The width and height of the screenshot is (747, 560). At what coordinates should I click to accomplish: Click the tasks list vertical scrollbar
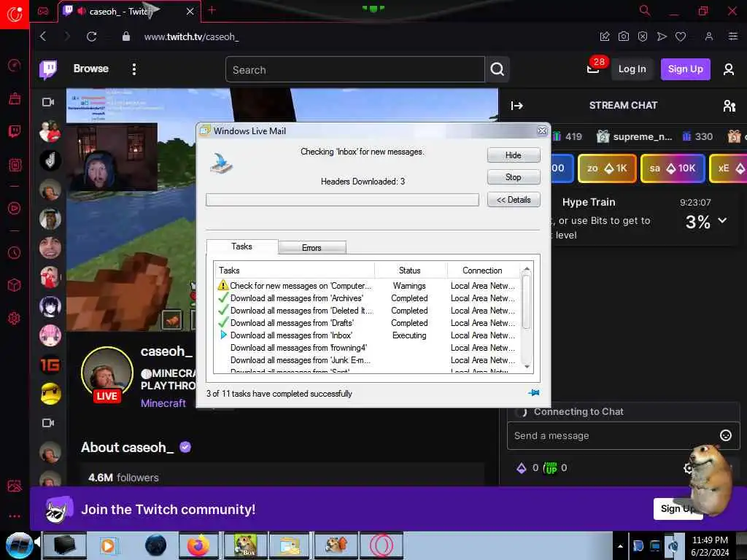click(527, 318)
